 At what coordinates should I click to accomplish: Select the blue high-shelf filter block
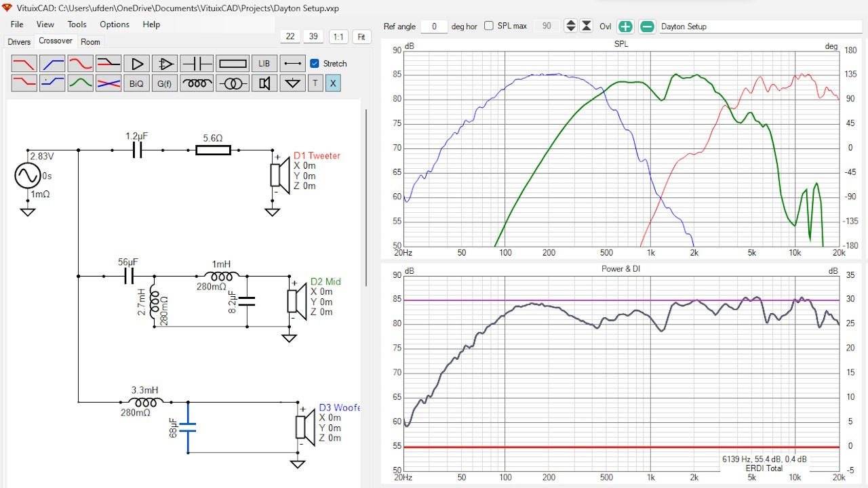(x=52, y=83)
